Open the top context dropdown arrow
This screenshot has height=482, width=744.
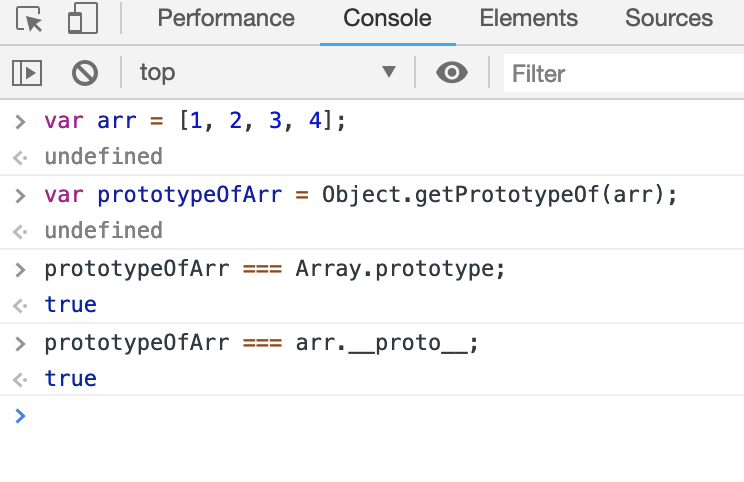(389, 72)
